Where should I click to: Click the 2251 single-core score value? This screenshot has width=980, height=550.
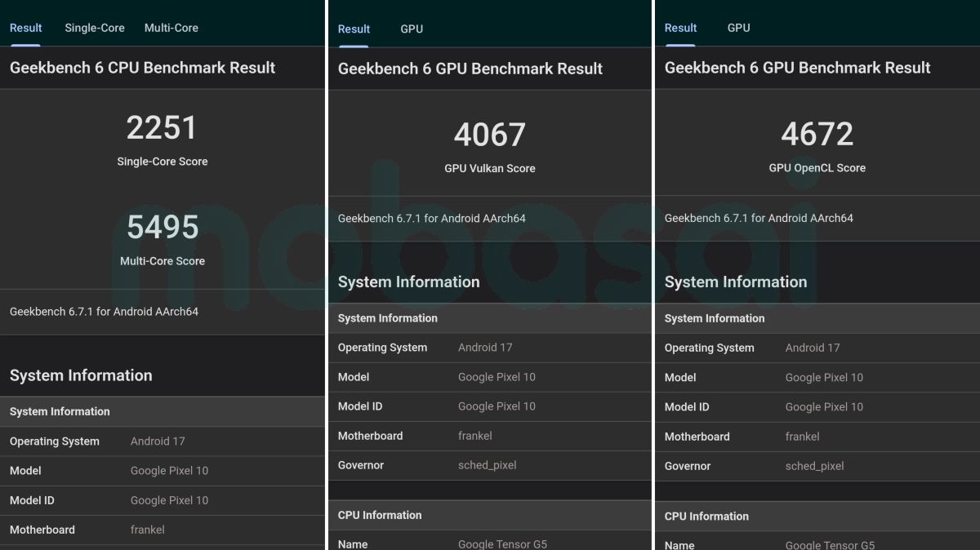point(162,128)
